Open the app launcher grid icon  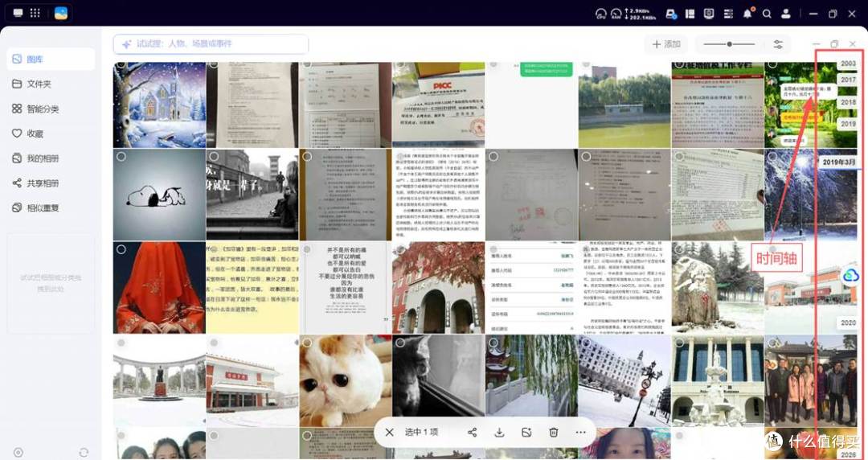point(35,13)
